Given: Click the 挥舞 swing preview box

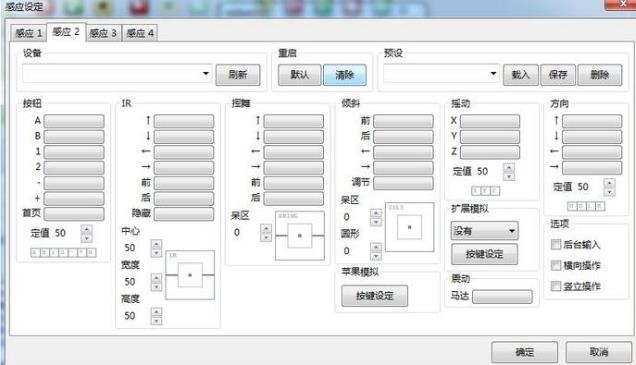Looking at the screenshot, I should coord(300,236).
